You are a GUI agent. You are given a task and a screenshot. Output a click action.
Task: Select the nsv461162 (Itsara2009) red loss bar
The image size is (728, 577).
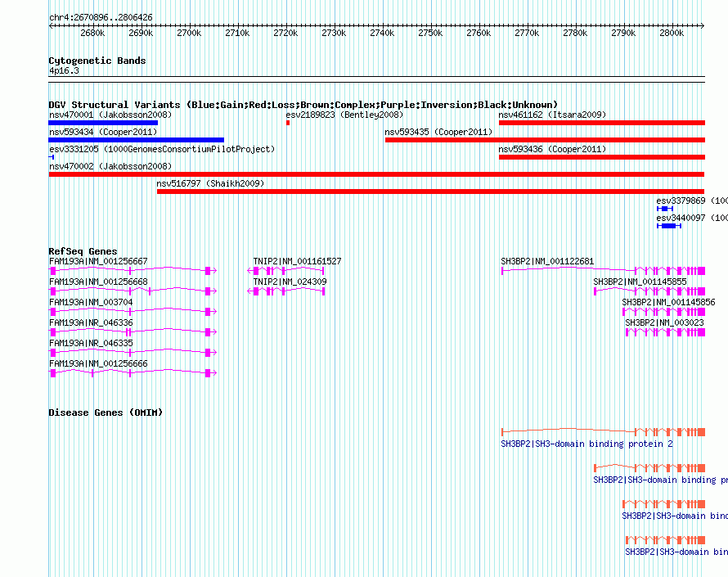pyautogui.click(x=602, y=123)
